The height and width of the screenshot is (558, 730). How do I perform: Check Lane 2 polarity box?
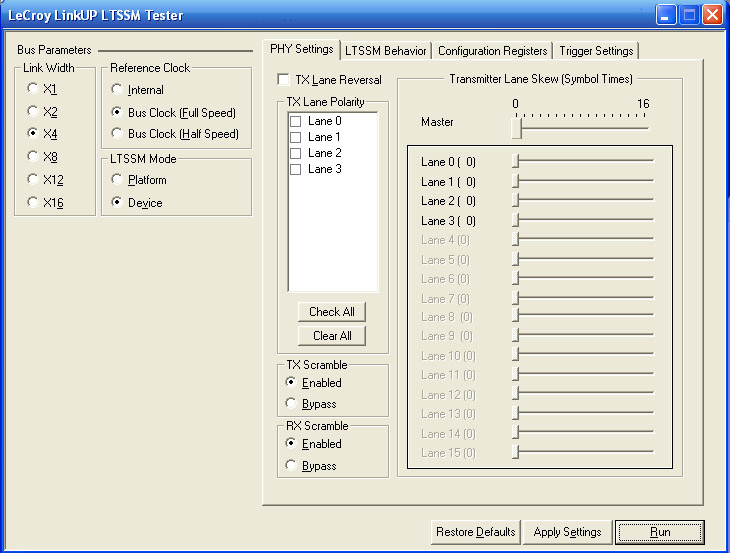(296, 153)
